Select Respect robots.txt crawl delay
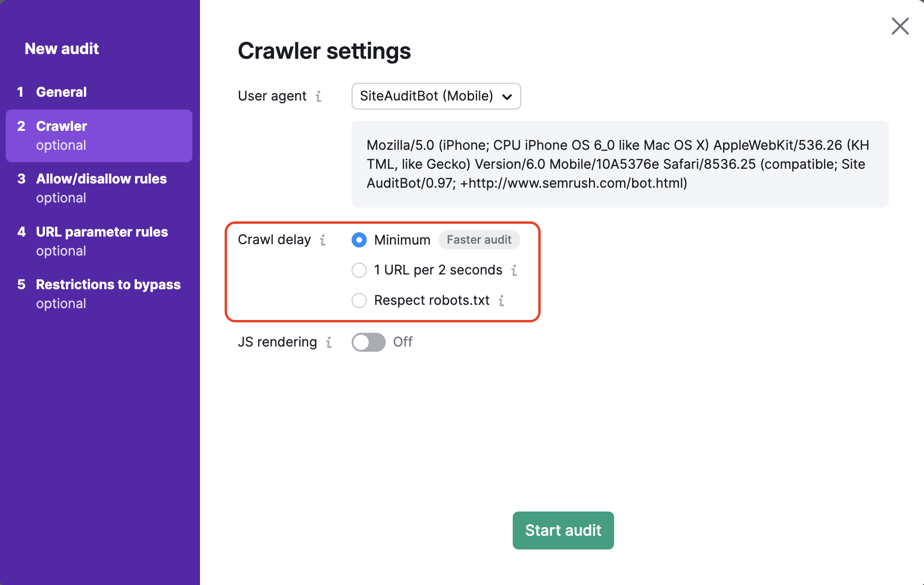This screenshot has width=924, height=585. click(359, 301)
